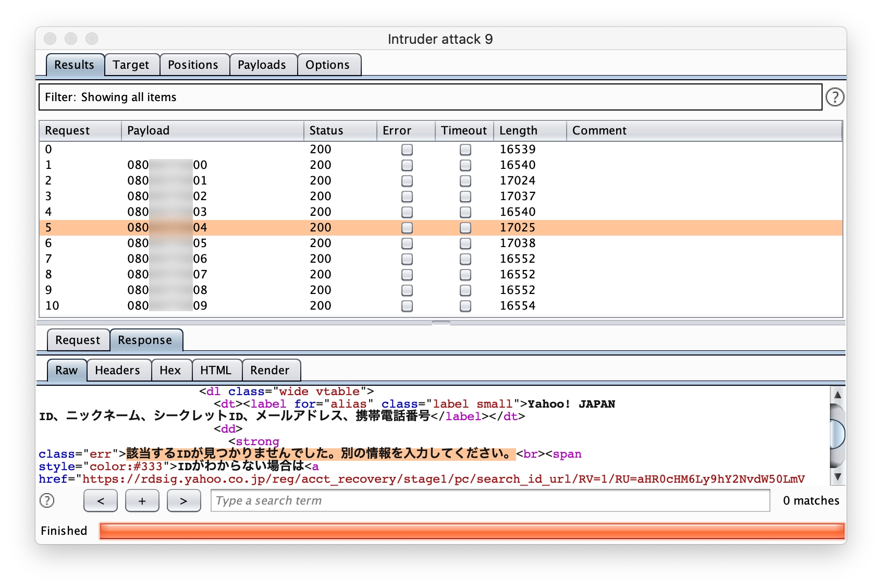Go to previous search match arrow
This screenshot has width=882, height=588.
tap(101, 501)
